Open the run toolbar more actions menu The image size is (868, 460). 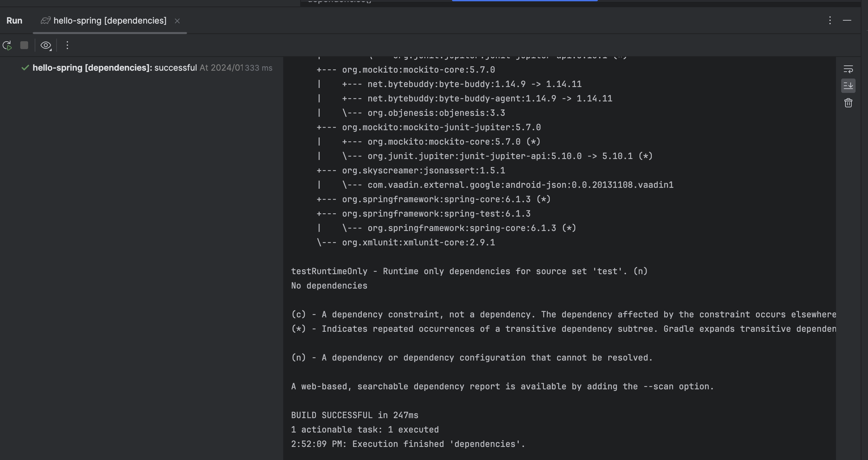coord(67,45)
